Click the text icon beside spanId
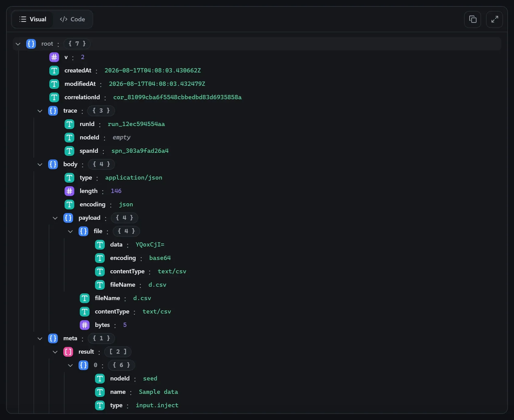 pyautogui.click(x=69, y=151)
